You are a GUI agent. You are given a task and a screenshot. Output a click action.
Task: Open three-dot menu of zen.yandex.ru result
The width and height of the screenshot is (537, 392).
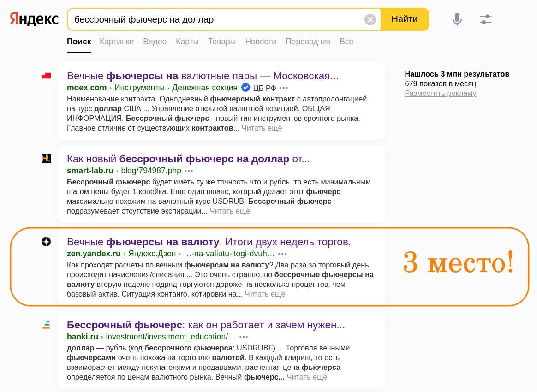(x=282, y=254)
